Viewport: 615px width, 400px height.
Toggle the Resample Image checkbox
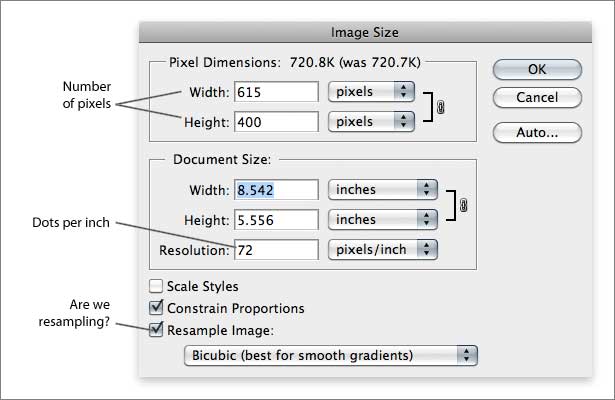point(156,328)
